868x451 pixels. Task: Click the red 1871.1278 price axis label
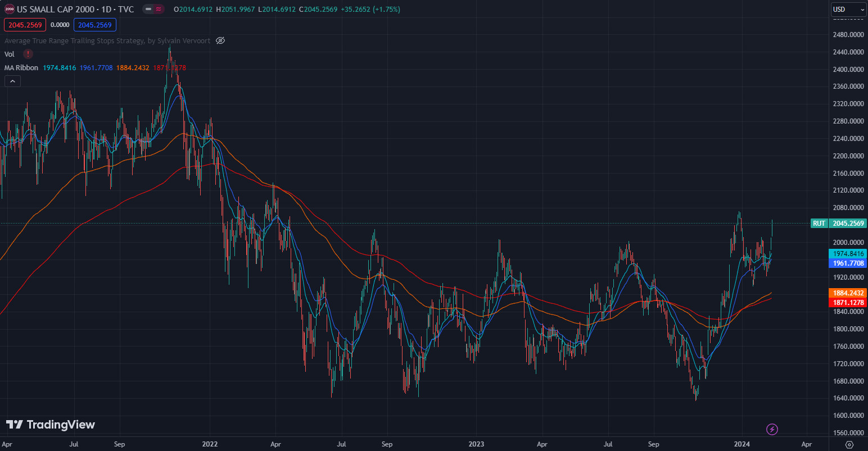click(848, 302)
